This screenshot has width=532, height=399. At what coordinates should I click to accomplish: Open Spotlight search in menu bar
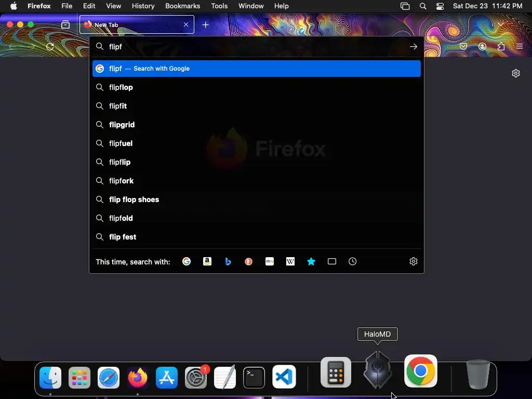point(423,6)
